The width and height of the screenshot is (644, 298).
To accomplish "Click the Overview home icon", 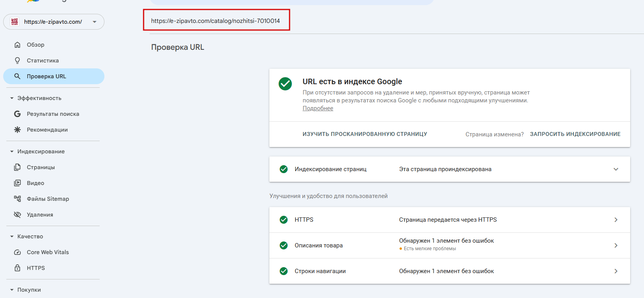I will pos(17,45).
